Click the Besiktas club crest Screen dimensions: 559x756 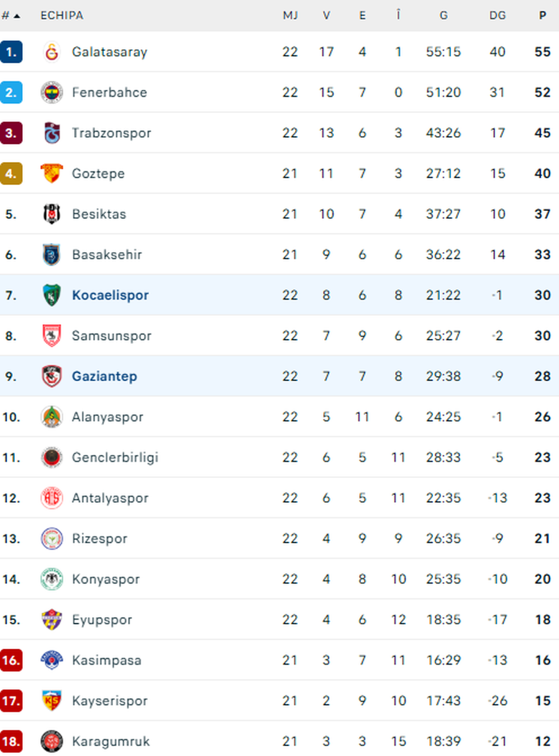pyautogui.click(x=52, y=214)
